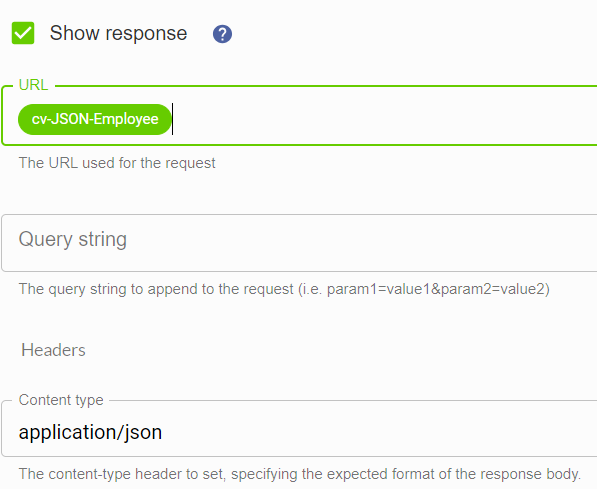Click the Content type floating label
The height and width of the screenshot is (489, 597).
pyautogui.click(x=61, y=400)
